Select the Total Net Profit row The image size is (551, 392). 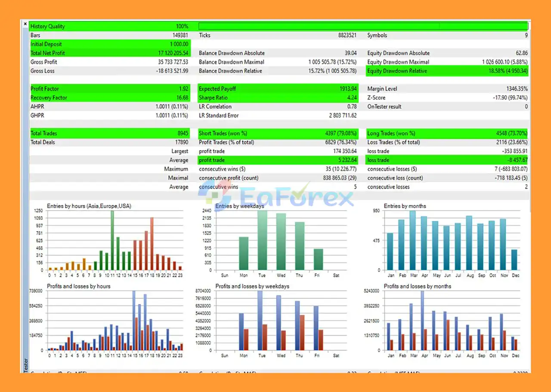pos(109,53)
